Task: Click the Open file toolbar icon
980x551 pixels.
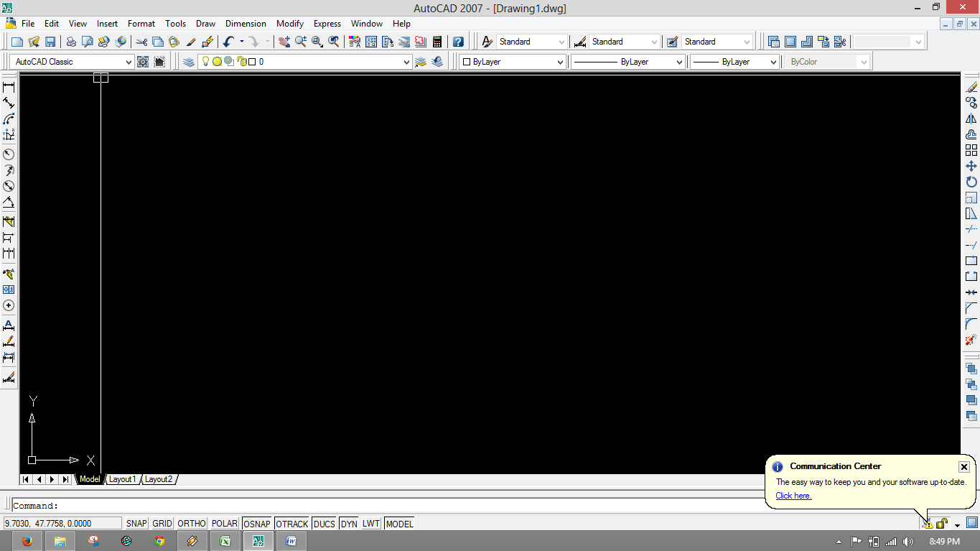Action: (x=34, y=42)
